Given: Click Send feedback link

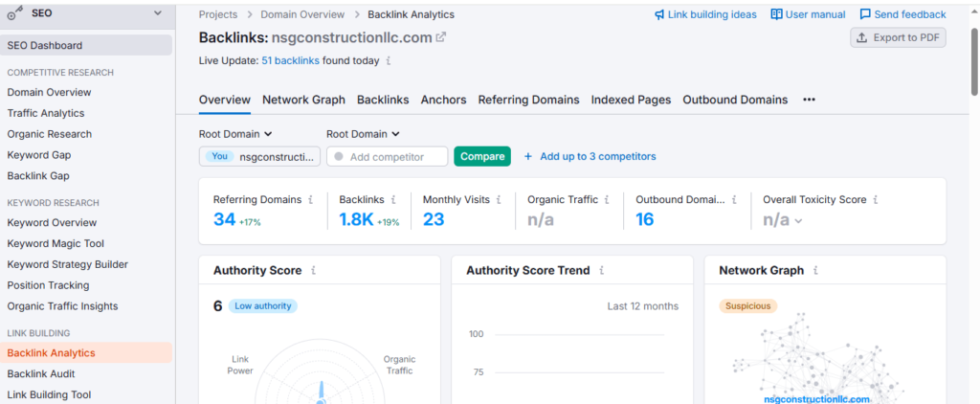Looking at the screenshot, I should pyautogui.click(x=910, y=14).
